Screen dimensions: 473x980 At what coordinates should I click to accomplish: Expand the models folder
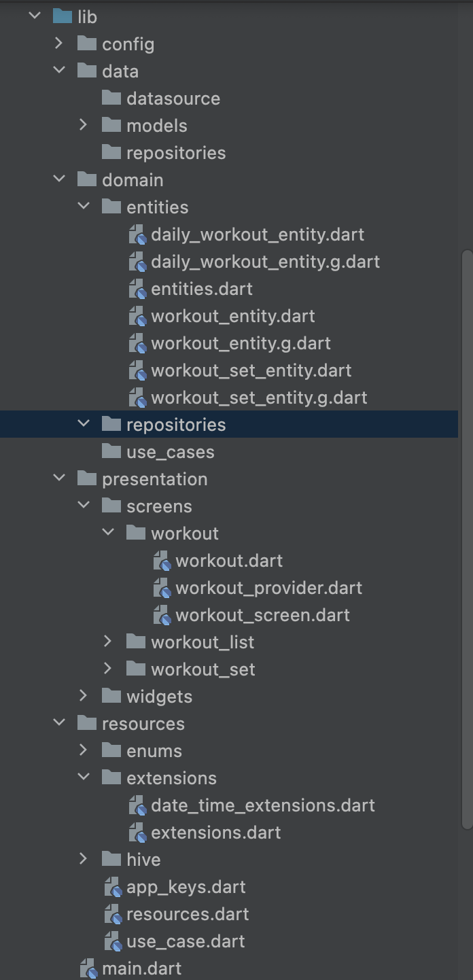pos(84,126)
